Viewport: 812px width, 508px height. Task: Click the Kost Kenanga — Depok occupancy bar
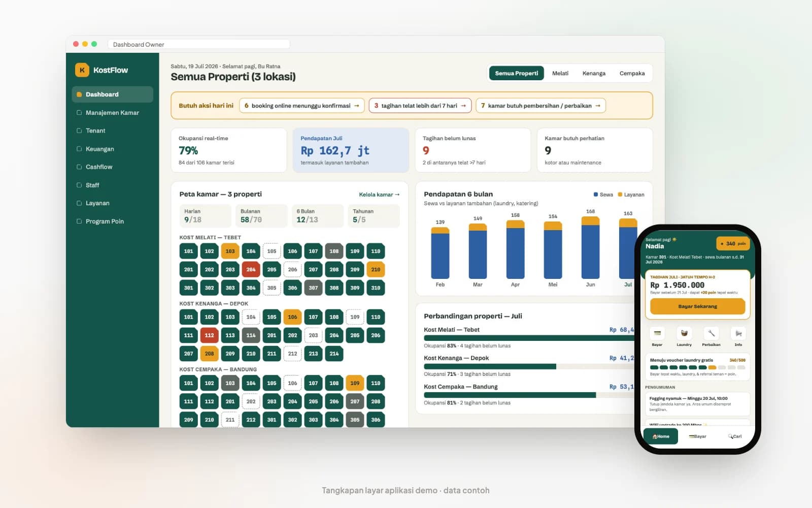tap(529, 366)
